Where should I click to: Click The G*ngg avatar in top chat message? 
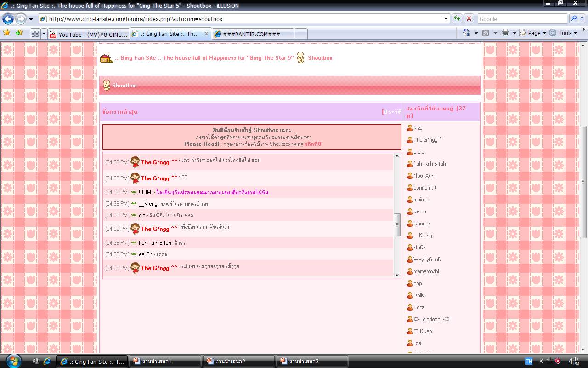pos(135,161)
